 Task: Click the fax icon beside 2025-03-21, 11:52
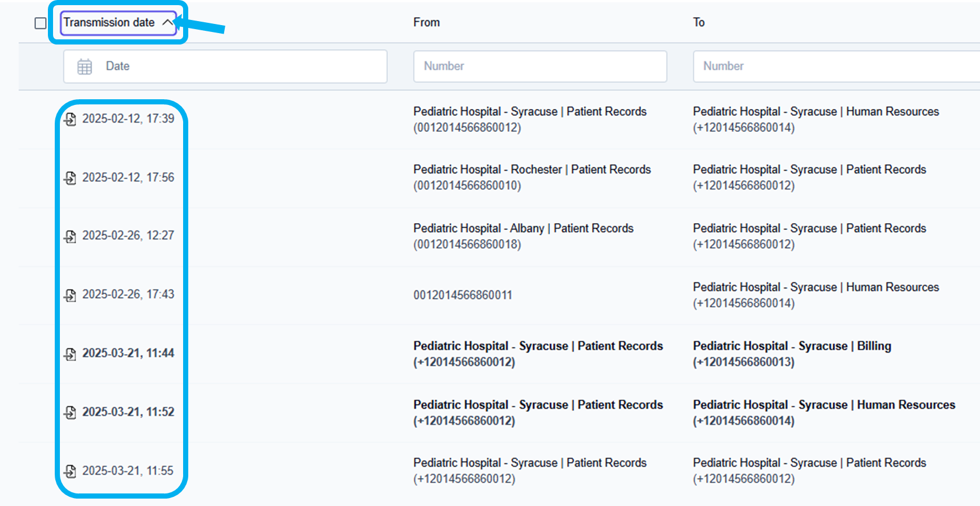point(70,412)
